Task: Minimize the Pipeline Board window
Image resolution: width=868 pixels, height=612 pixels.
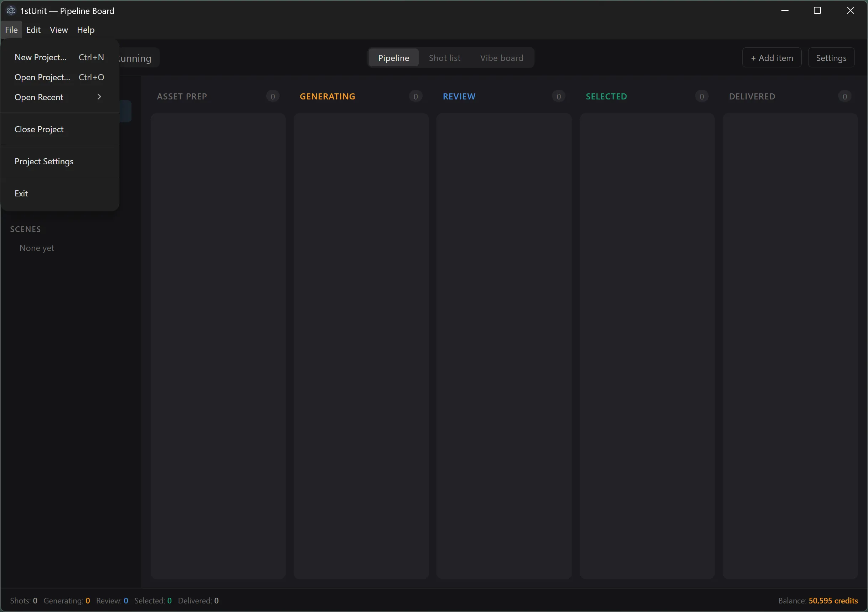Action: [785, 11]
